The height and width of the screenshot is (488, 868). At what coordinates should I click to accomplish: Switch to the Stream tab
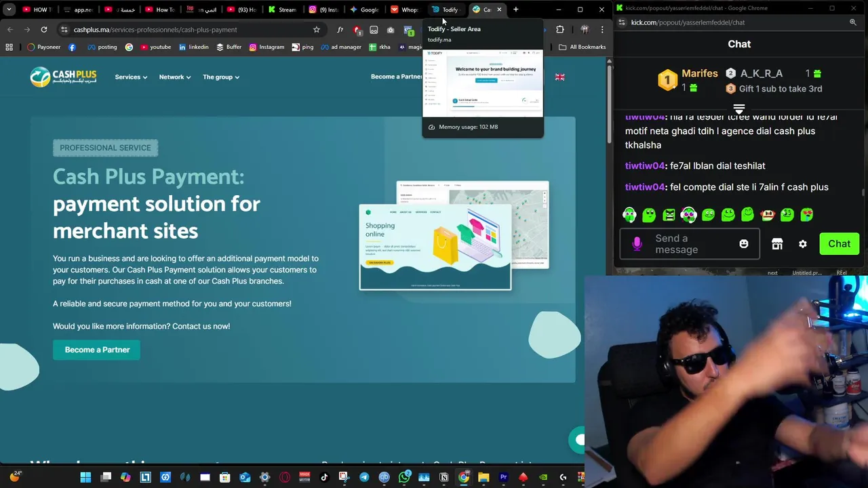[x=283, y=9]
